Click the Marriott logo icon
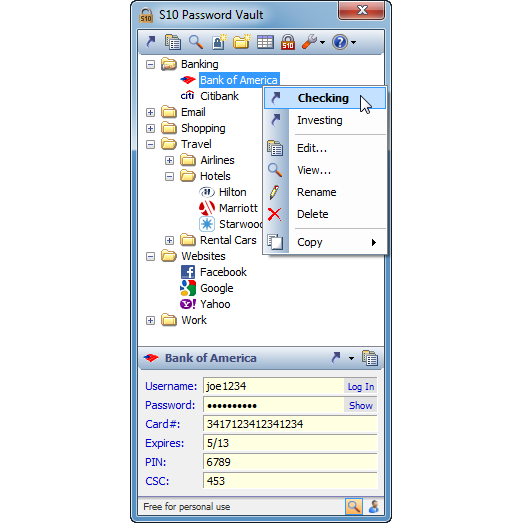The image size is (523, 523). click(x=207, y=208)
